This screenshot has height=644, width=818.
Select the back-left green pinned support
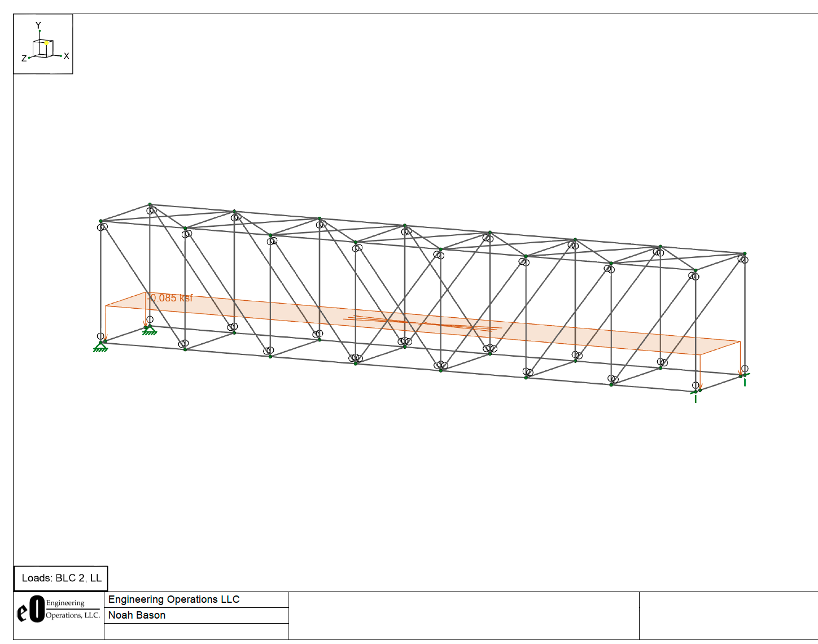[149, 330]
